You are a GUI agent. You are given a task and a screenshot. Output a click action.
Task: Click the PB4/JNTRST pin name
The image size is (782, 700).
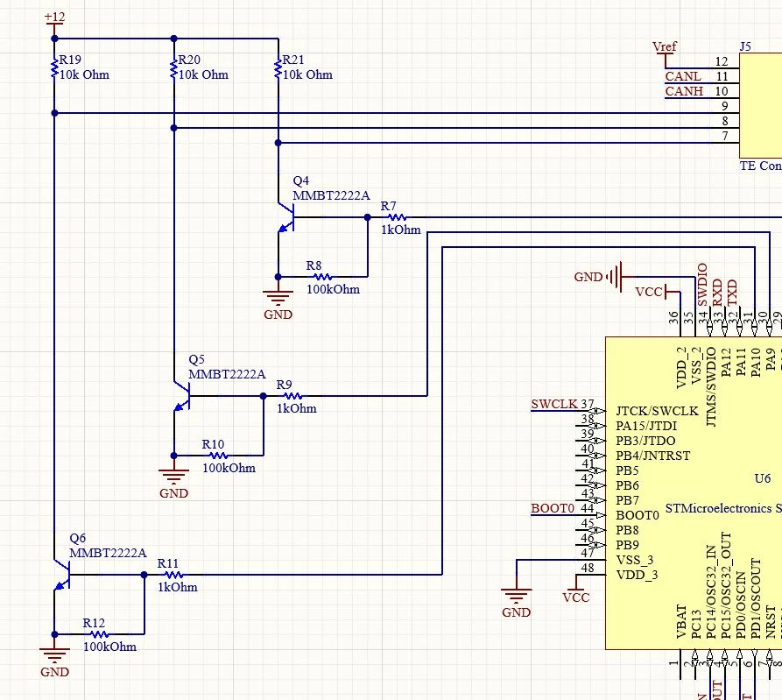pyautogui.click(x=652, y=456)
